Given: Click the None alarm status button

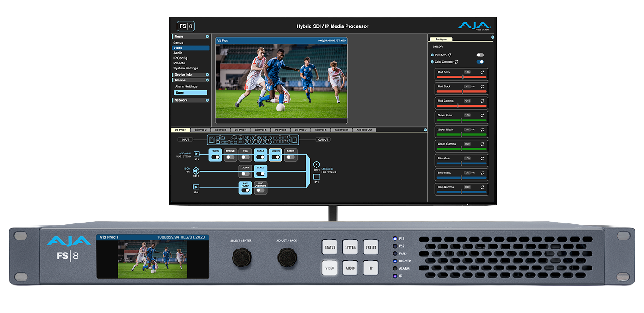Looking at the screenshot, I should (191, 93).
